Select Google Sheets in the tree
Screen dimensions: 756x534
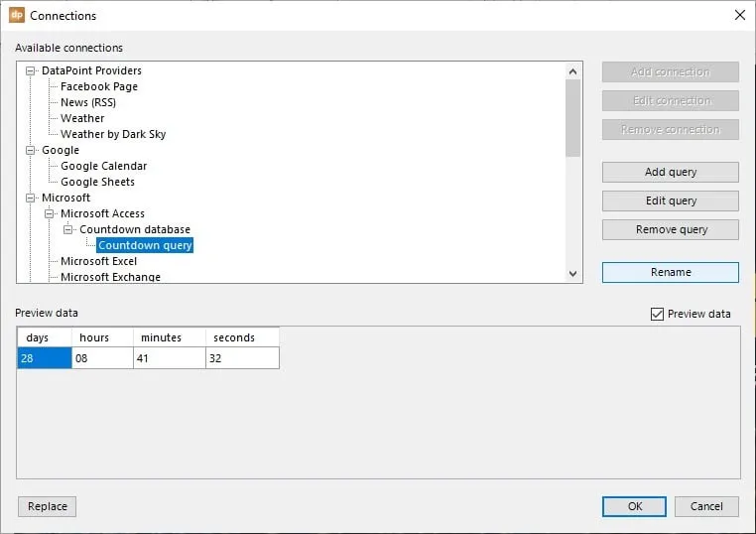click(97, 182)
